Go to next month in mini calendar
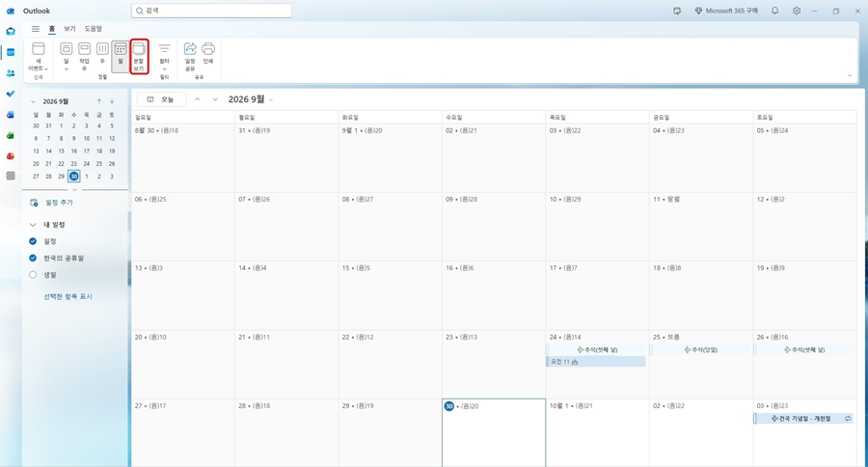This screenshot has width=868, height=467. (112, 101)
